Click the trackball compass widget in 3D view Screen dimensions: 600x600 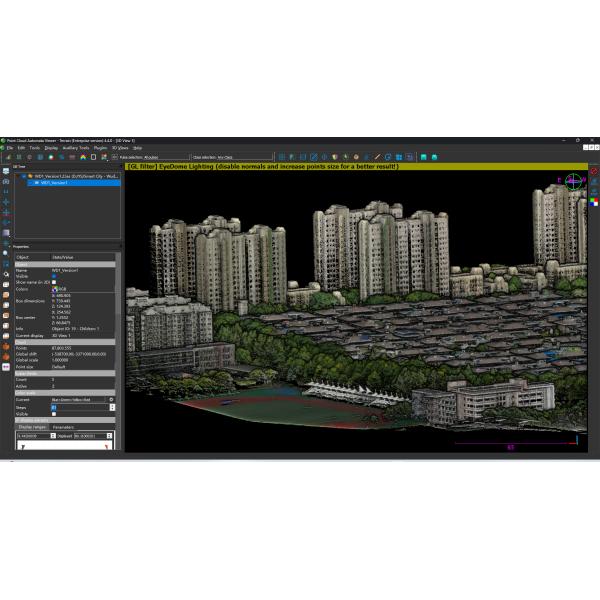click(573, 182)
